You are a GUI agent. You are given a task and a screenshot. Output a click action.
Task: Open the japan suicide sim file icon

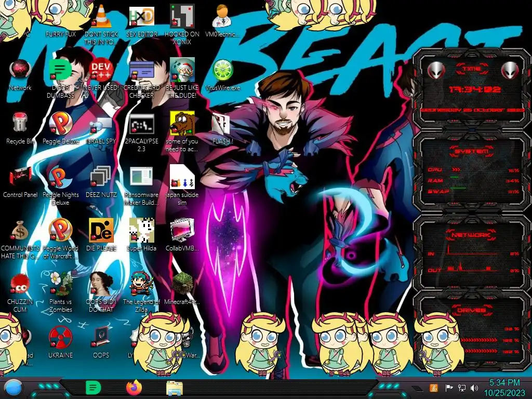tap(182, 177)
